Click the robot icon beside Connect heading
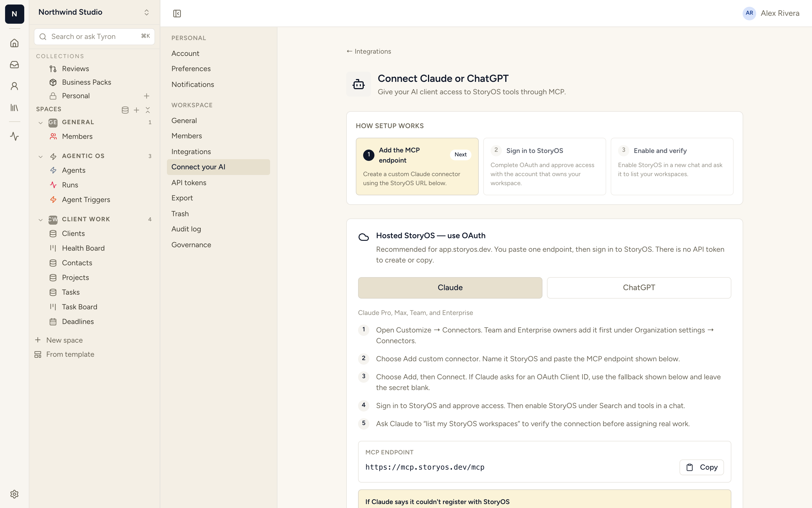The width and height of the screenshot is (812, 508). [x=358, y=84]
